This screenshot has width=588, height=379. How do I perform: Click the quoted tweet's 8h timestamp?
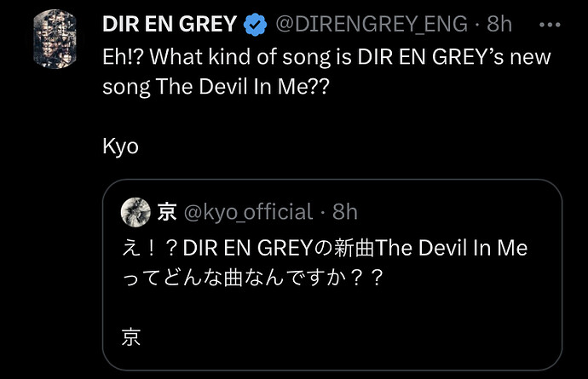pyautogui.click(x=344, y=212)
